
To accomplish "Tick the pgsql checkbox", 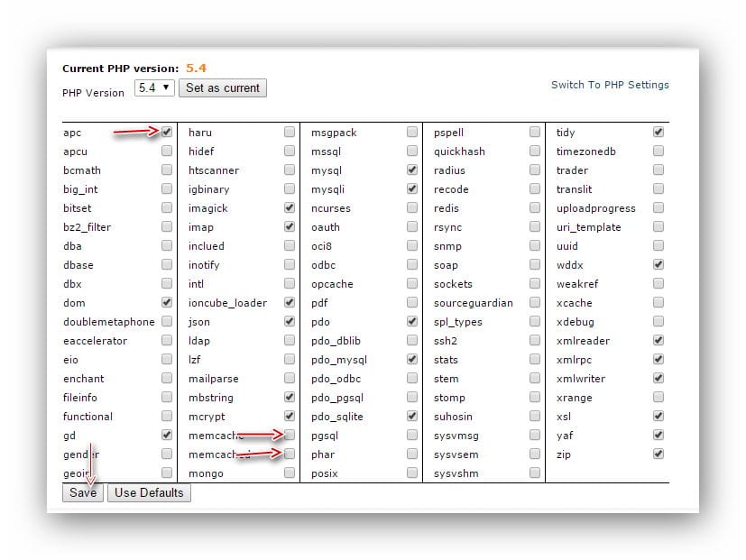I will click(x=412, y=435).
